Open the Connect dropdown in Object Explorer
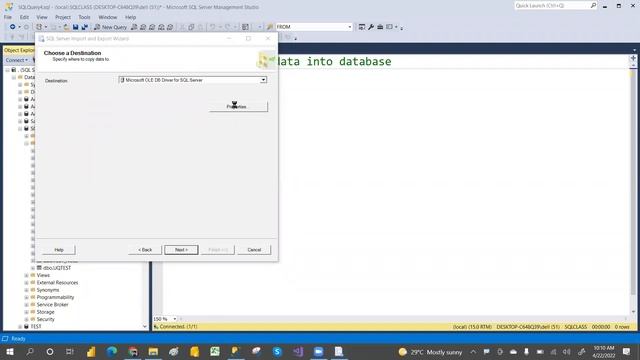Screen dimensions: 640x360 17,60
